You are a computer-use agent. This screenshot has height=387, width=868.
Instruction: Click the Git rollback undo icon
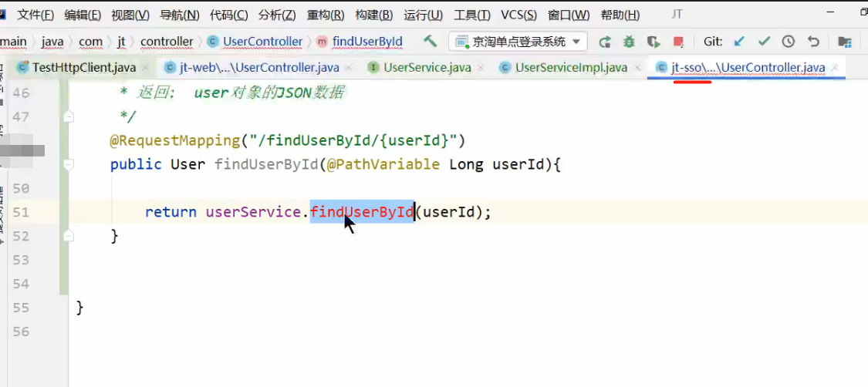click(812, 42)
